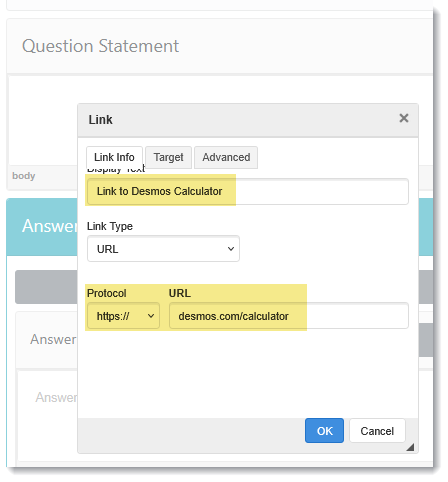Click inside the Question Statement editor area

click(43, 120)
